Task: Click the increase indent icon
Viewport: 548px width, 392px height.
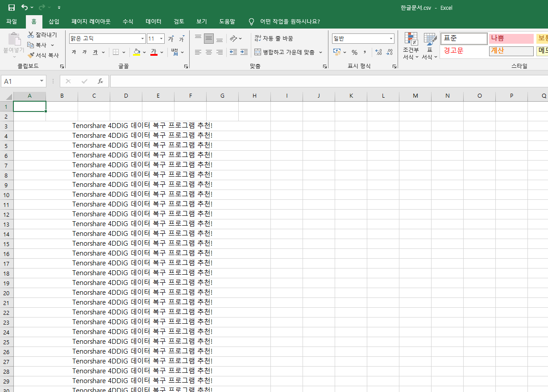Action: (x=244, y=52)
